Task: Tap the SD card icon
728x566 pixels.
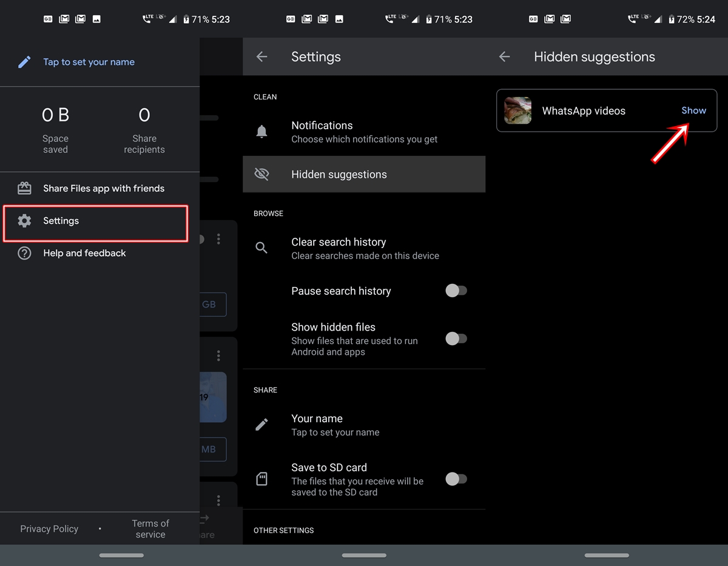Action: click(261, 479)
